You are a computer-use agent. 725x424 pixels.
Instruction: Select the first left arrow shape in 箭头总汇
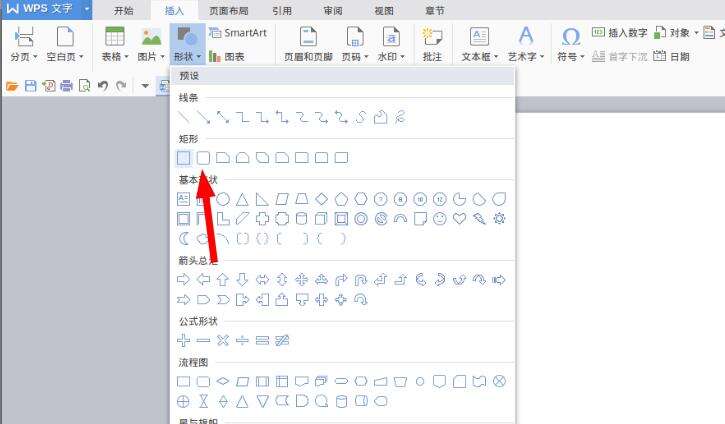(x=203, y=280)
